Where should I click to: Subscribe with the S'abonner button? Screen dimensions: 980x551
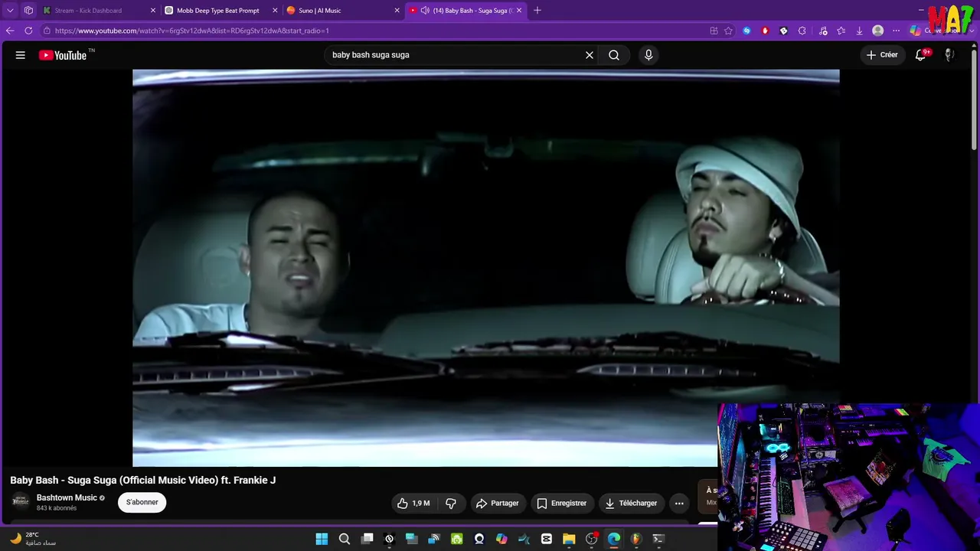tap(142, 503)
